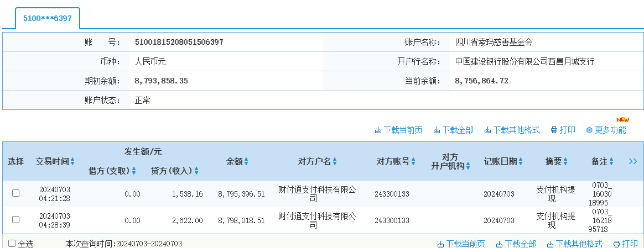Click the upper 下载全部 link
The image size is (644, 248).
click(458, 130)
